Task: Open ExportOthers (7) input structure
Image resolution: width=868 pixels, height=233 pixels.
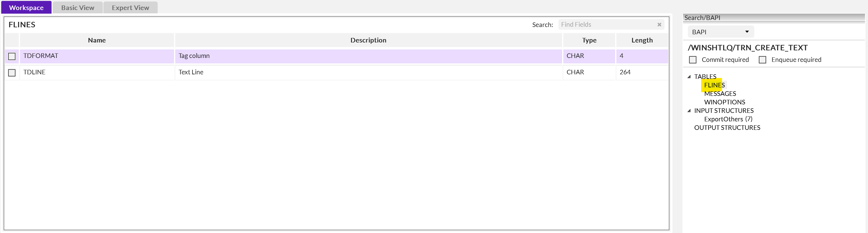Action: coord(728,119)
